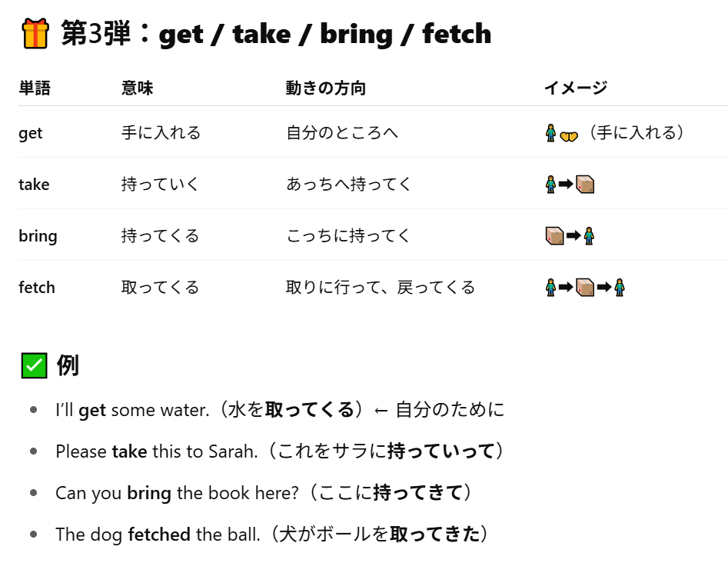Click the イメージ column header
The image size is (728, 563).
576,88
